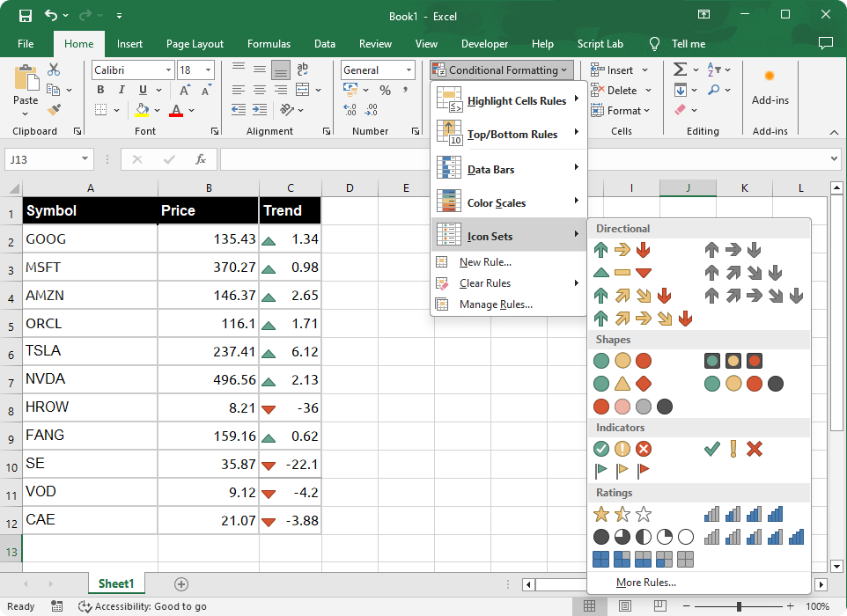
Task: Click the Percent Style icon
Action: pos(385,90)
